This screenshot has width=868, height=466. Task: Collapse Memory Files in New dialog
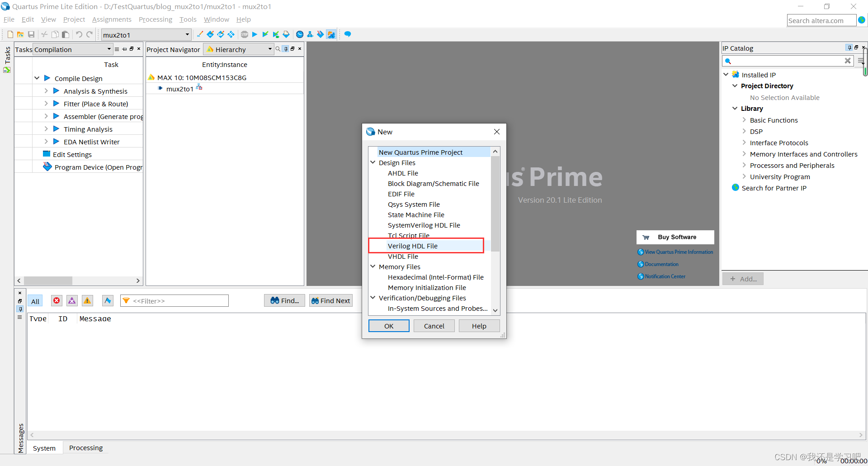(373, 266)
